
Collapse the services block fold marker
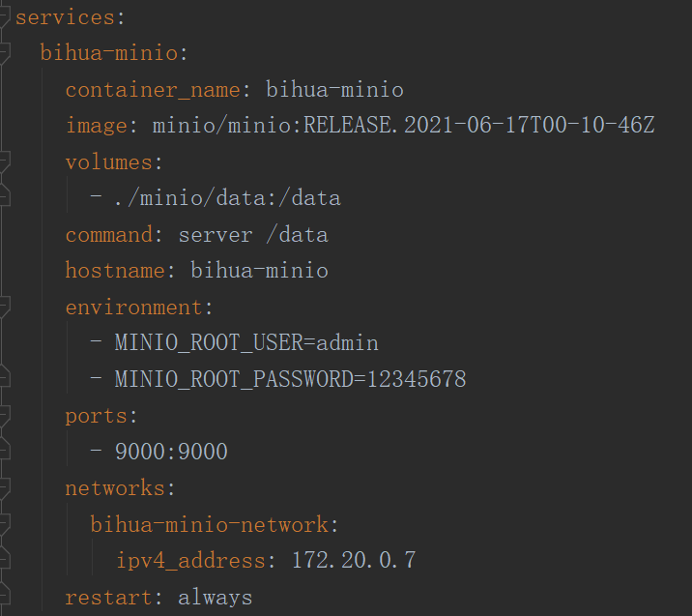[x=4, y=16]
